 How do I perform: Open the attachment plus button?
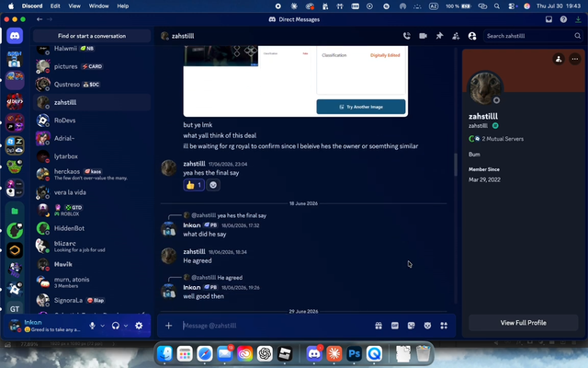[169, 326]
